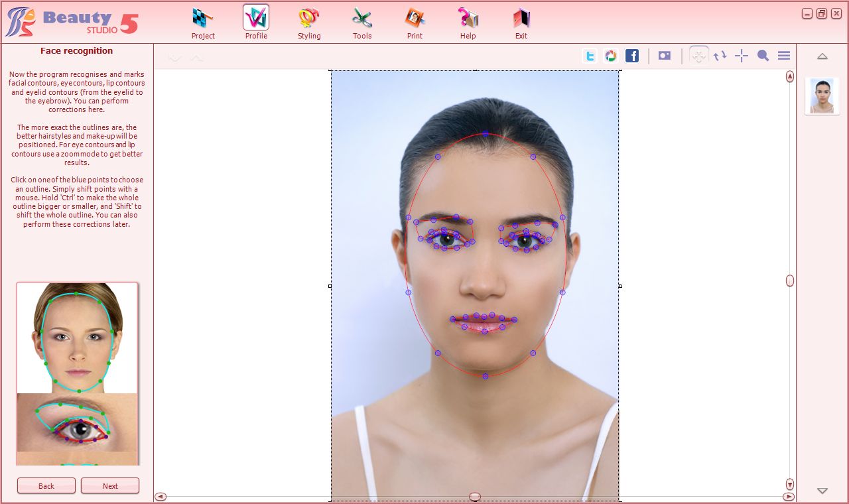The width and height of the screenshot is (849, 504).
Task: Click the swap arrows tool
Action: coord(720,56)
